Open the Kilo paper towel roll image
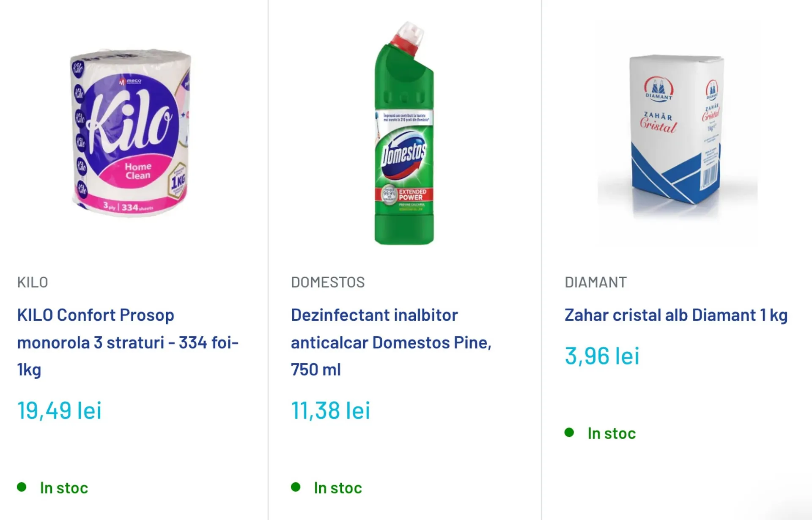This screenshot has width=812, height=520. click(x=131, y=133)
